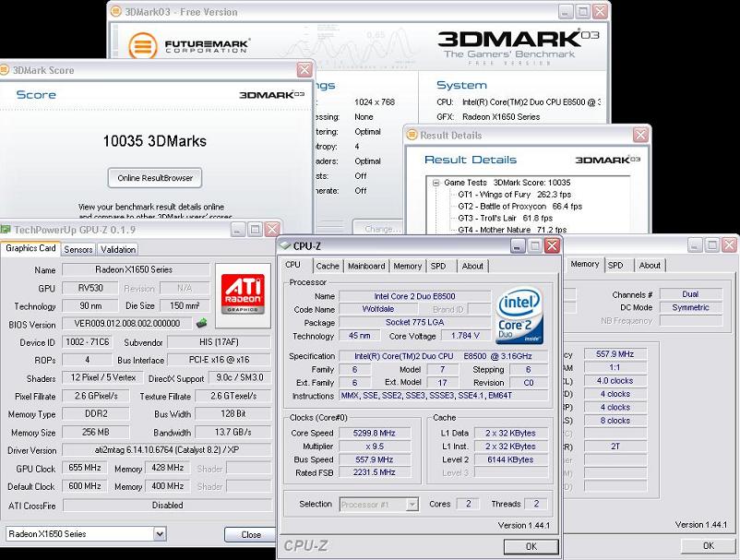This screenshot has height=560, width=740.
Task: Open About tab in background CPU-Z window
Action: coord(650,265)
